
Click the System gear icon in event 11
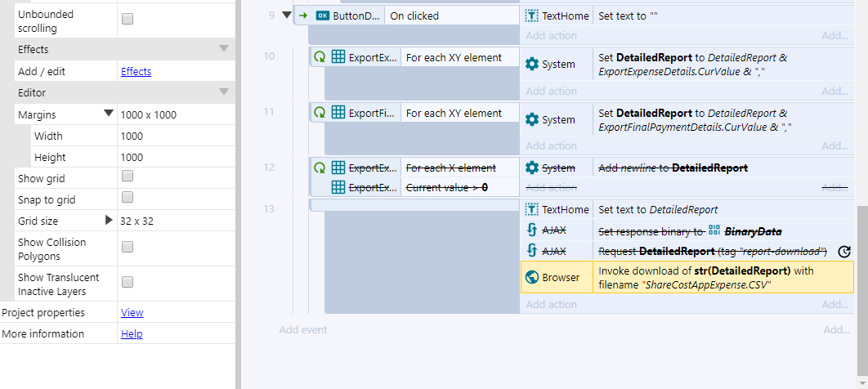coord(531,119)
